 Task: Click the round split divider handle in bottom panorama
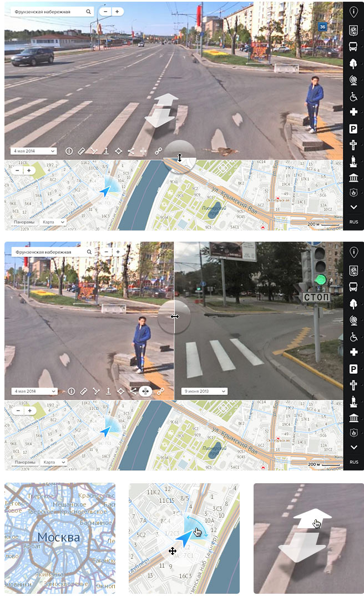coord(174,317)
